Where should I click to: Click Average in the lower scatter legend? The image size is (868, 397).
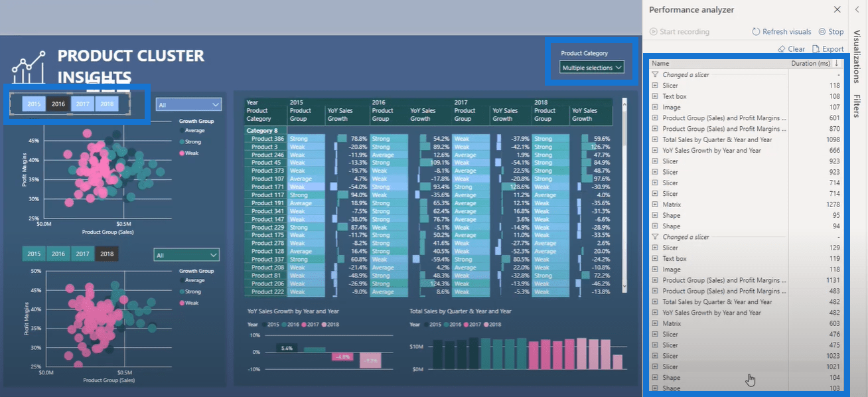point(190,280)
